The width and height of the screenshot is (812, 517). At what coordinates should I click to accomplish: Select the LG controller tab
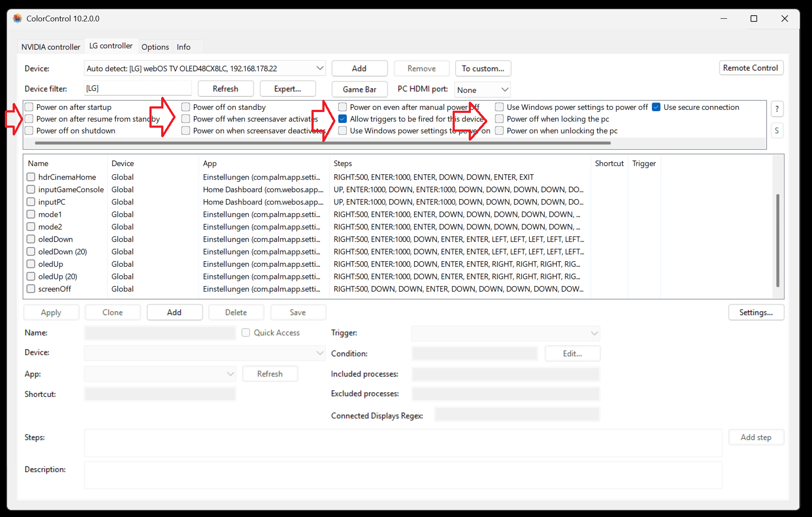point(111,46)
